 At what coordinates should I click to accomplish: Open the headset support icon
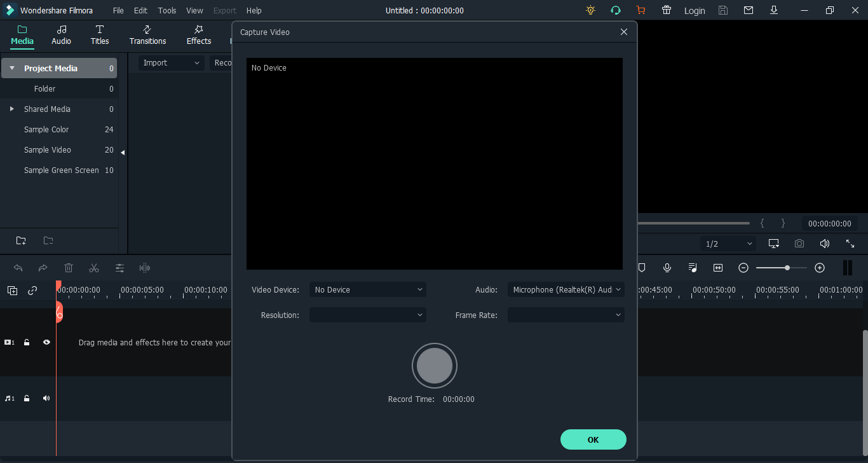pyautogui.click(x=616, y=10)
